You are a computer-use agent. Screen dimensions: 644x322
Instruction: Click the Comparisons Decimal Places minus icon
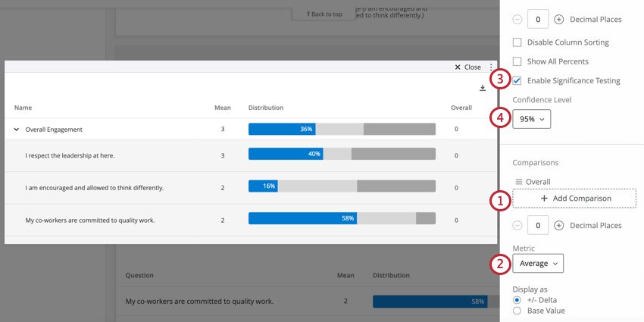(517, 225)
